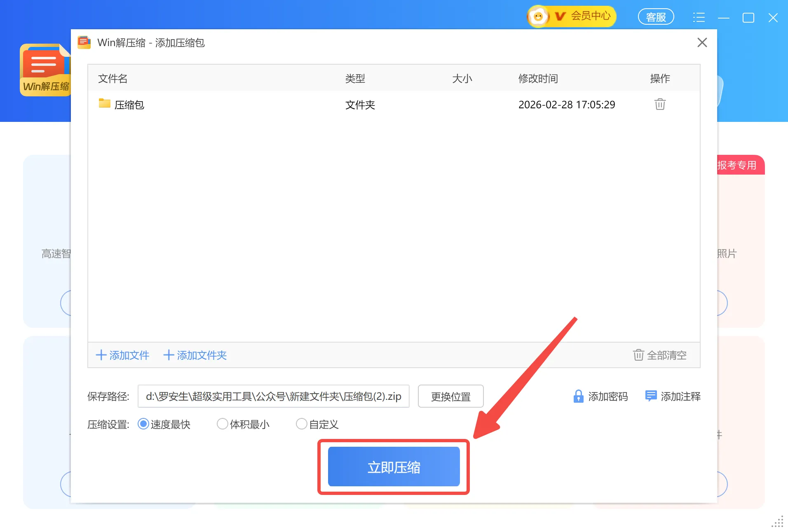
Task: Click the grid icon at bottom right
Action: point(777,522)
